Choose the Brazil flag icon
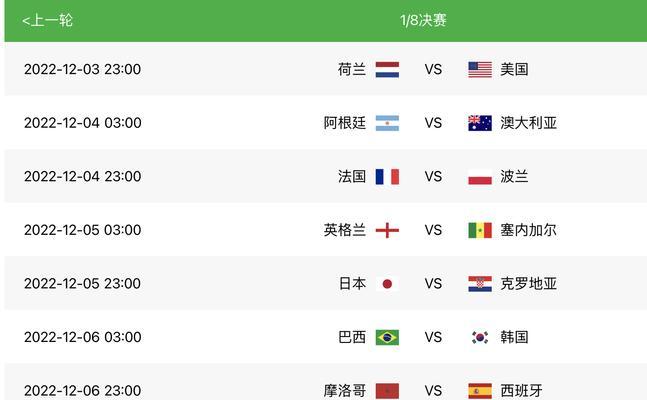The image size is (647, 400). coord(387,337)
